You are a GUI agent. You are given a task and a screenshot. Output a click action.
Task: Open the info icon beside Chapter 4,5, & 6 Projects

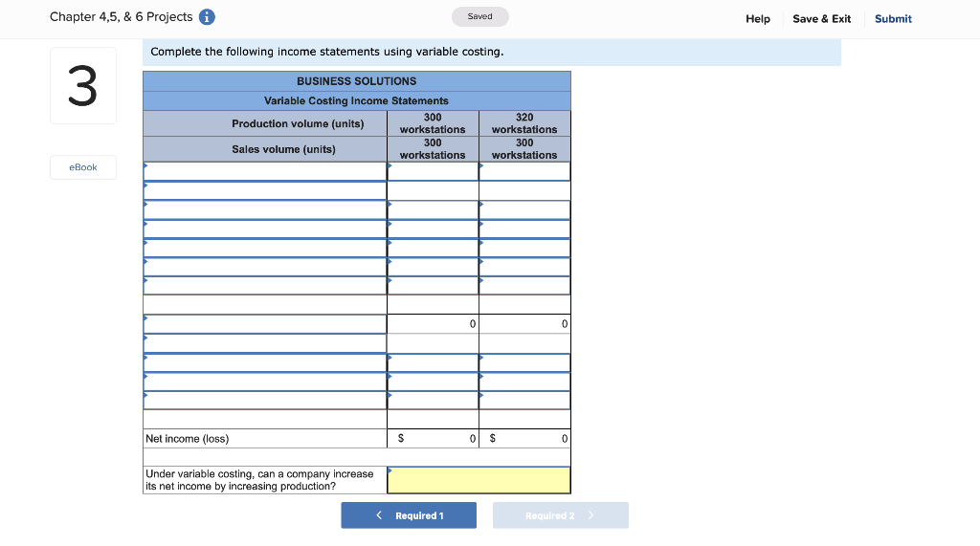pos(207,17)
